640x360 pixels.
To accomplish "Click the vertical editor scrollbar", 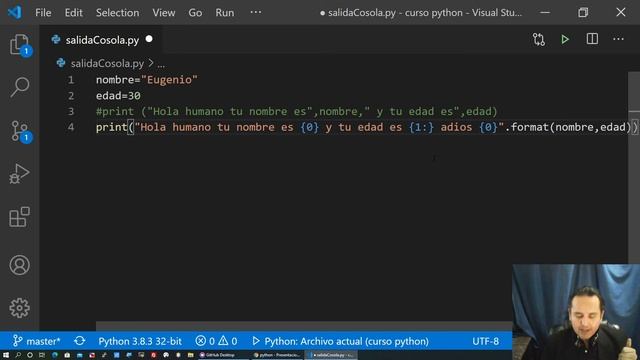I will pyautogui.click(x=634, y=167).
